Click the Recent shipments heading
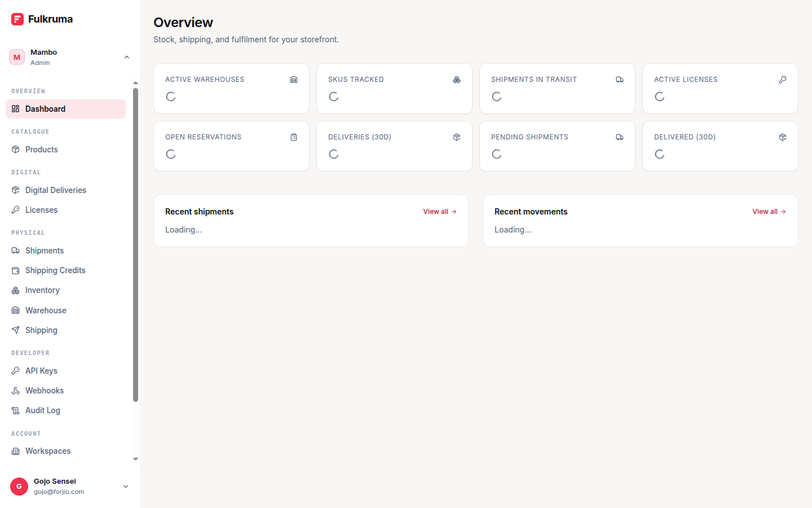 [x=199, y=212]
